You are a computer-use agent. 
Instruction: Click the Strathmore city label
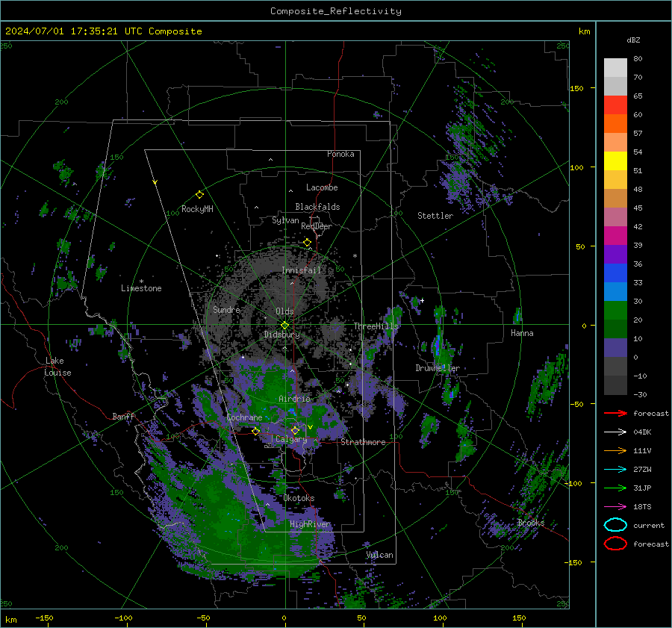363,442
